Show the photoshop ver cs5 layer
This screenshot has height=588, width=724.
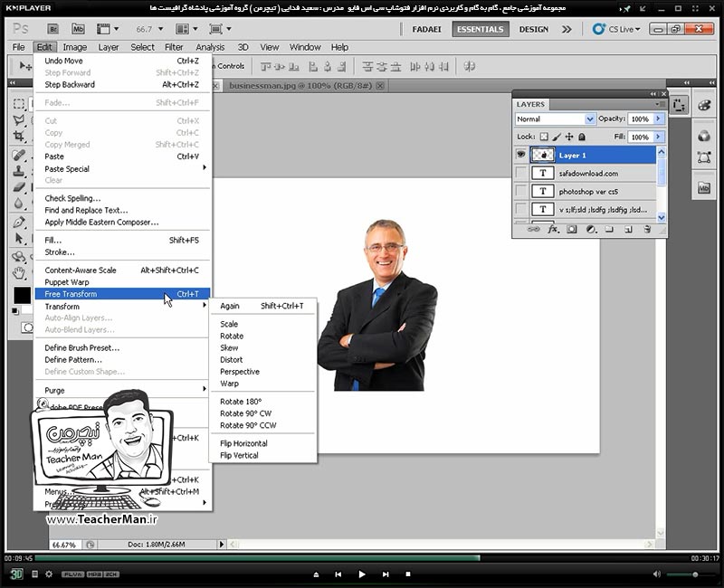(x=521, y=191)
